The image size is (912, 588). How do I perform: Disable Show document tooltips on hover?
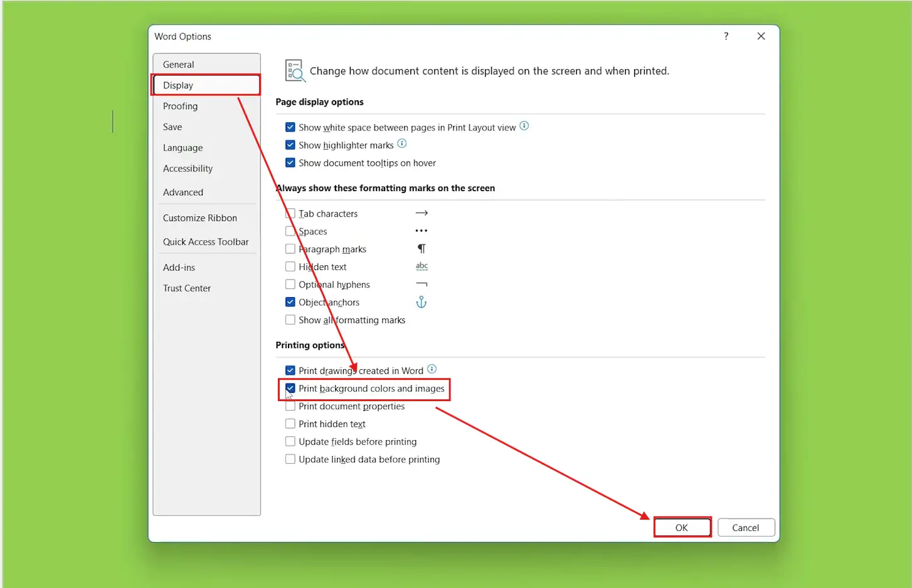coord(290,162)
